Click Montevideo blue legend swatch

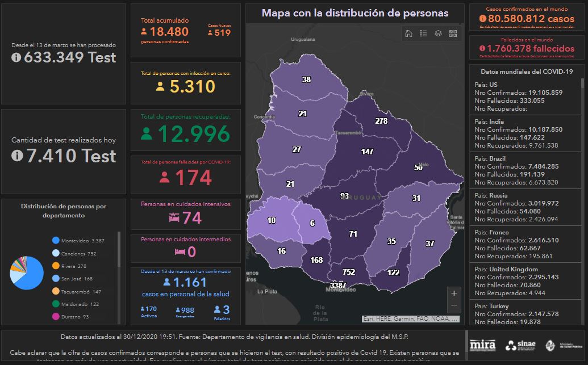pos(56,241)
